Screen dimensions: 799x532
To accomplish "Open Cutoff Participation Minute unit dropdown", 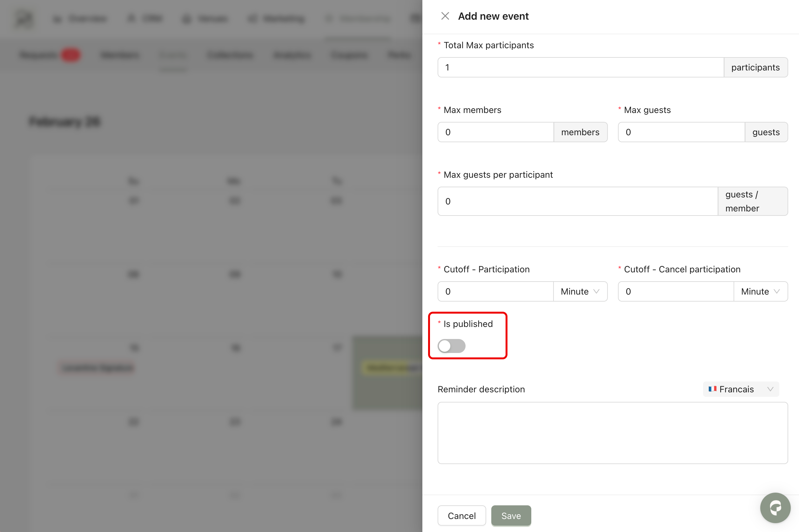I will click(x=580, y=291).
